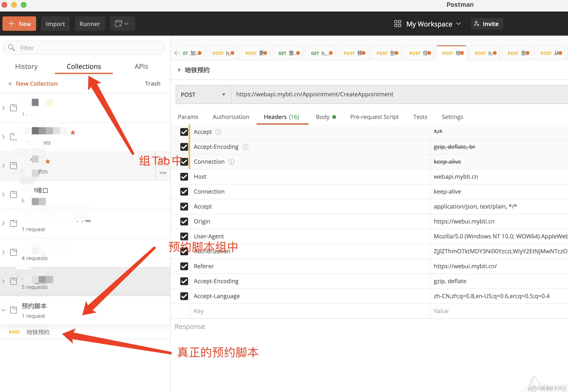Click the Import button
568x392 pixels.
(x=55, y=24)
